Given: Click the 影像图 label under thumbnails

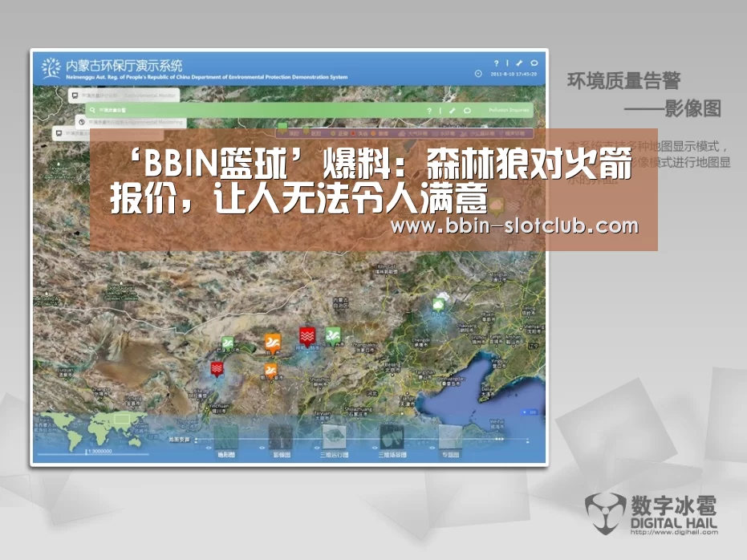Looking at the screenshot, I should 282,455.
